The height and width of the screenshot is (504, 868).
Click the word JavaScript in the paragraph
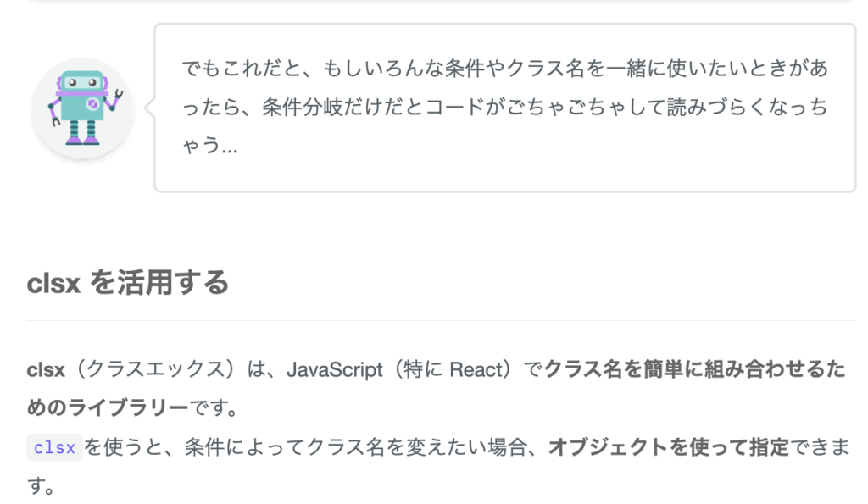click(x=334, y=369)
